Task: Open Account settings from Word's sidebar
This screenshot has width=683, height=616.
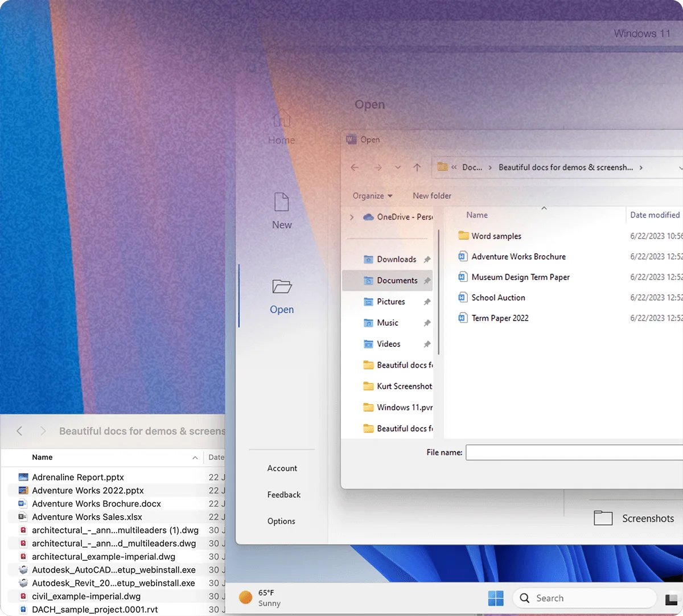Action: tap(282, 468)
